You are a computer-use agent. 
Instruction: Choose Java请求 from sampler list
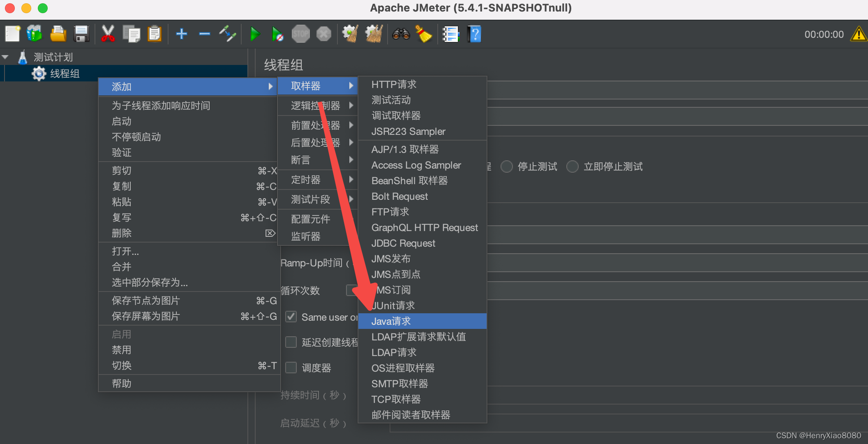click(391, 321)
